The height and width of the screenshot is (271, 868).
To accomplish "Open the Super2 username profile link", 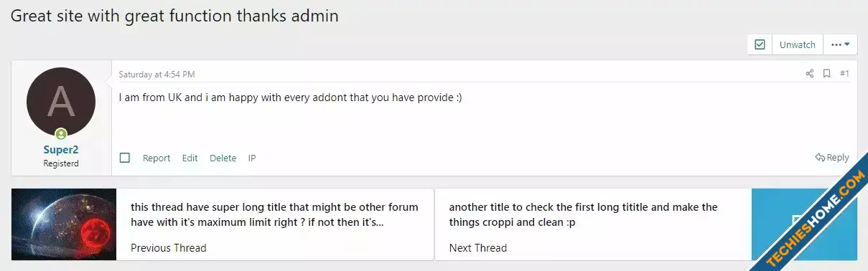I will (61, 150).
